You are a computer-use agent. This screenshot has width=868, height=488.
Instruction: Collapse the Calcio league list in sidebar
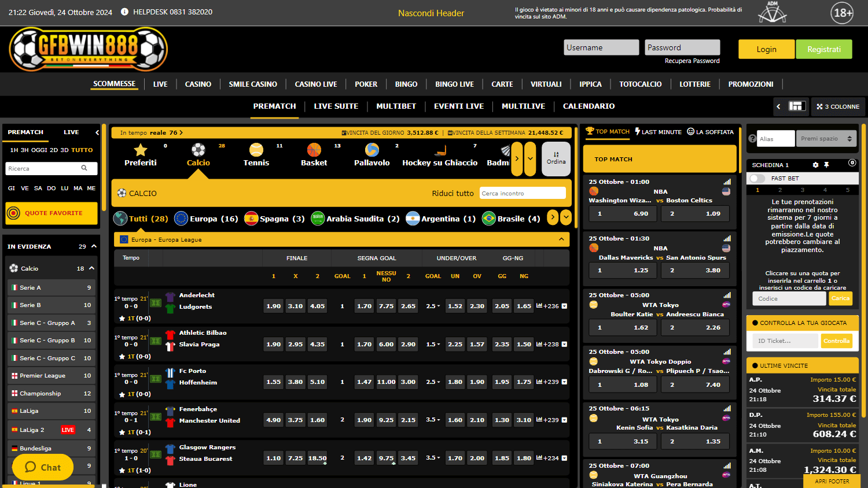(x=91, y=268)
